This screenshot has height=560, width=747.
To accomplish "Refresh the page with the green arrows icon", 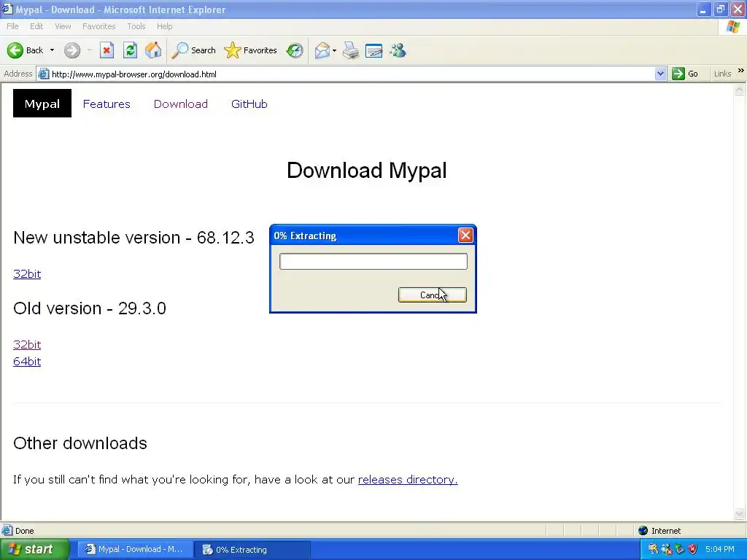I will click(x=130, y=50).
